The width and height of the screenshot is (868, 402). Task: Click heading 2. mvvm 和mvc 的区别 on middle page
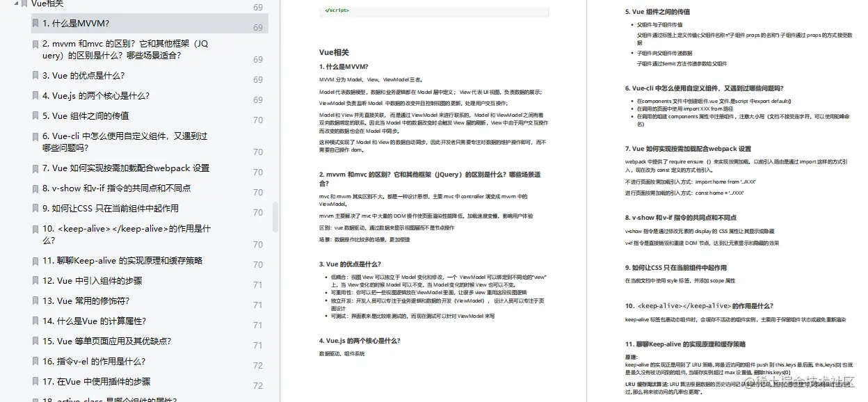click(430, 179)
